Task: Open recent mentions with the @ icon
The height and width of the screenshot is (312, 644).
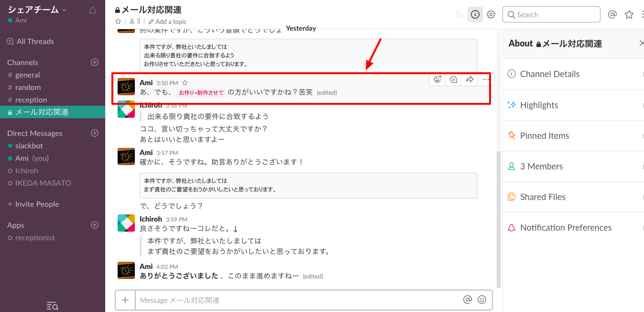Action: (612, 14)
